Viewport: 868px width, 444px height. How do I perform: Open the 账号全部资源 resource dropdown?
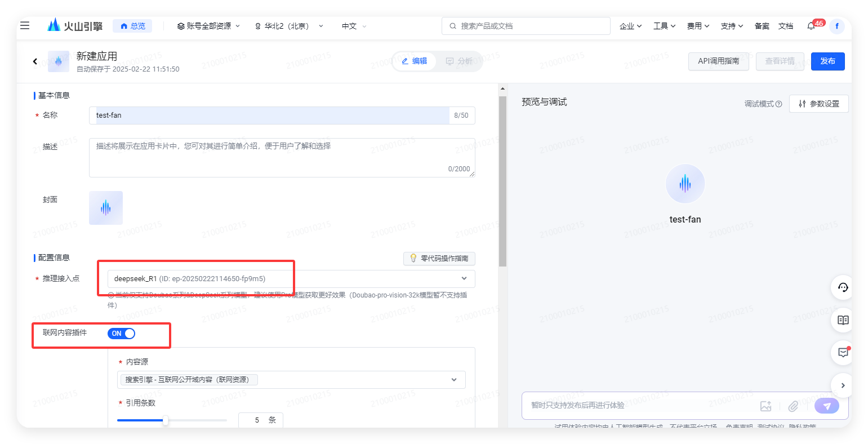pyautogui.click(x=208, y=26)
